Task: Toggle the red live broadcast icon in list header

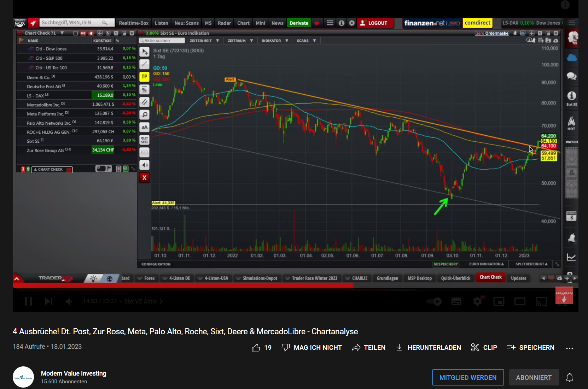Action: 83,33
